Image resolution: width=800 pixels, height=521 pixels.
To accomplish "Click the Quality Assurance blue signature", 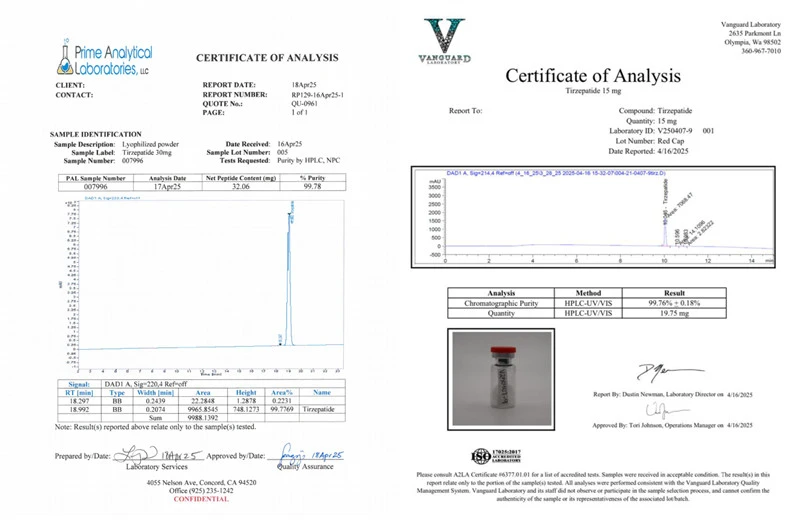I will tap(311, 454).
